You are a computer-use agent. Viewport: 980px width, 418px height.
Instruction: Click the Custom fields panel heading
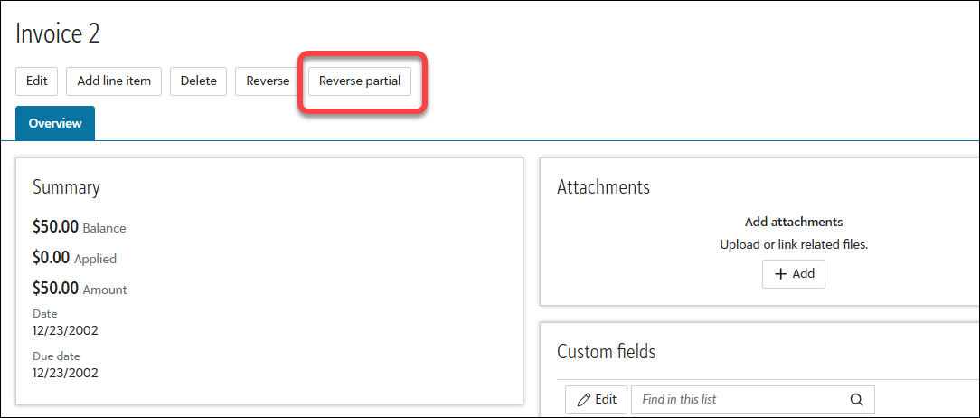pos(606,351)
